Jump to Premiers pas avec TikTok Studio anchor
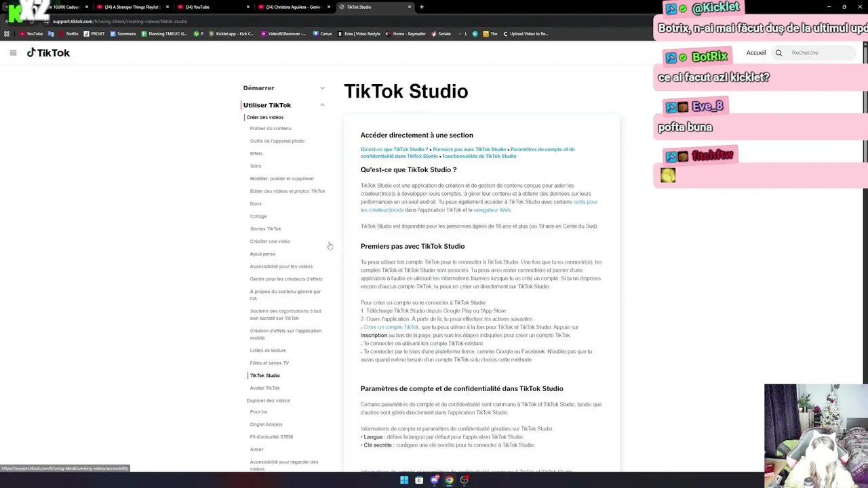Viewport: 868px width, 488px height. click(469, 149)
